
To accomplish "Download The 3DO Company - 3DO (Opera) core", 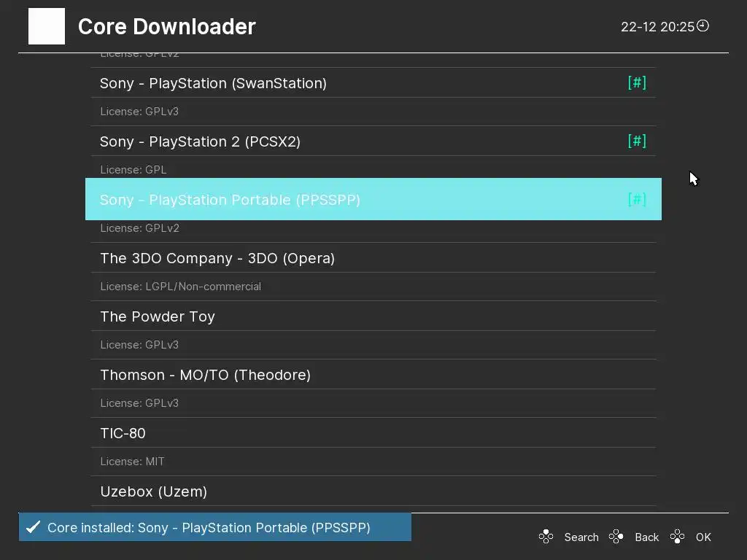I will 217,258.
